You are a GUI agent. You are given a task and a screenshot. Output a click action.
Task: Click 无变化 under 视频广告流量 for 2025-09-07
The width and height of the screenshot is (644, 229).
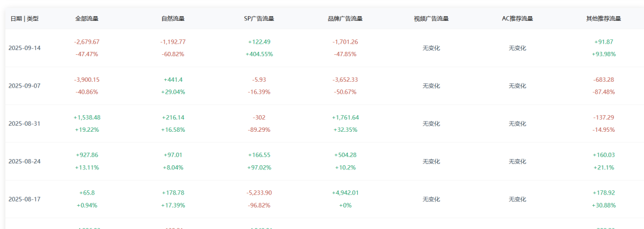pyautogui.click(x=431, y=86)
